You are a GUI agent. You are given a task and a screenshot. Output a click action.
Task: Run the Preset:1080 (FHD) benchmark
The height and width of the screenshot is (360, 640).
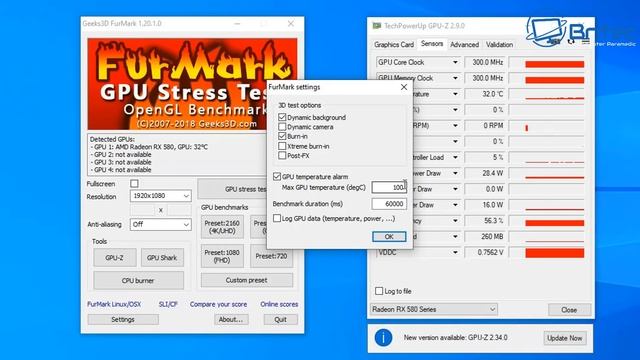point(222,256)
